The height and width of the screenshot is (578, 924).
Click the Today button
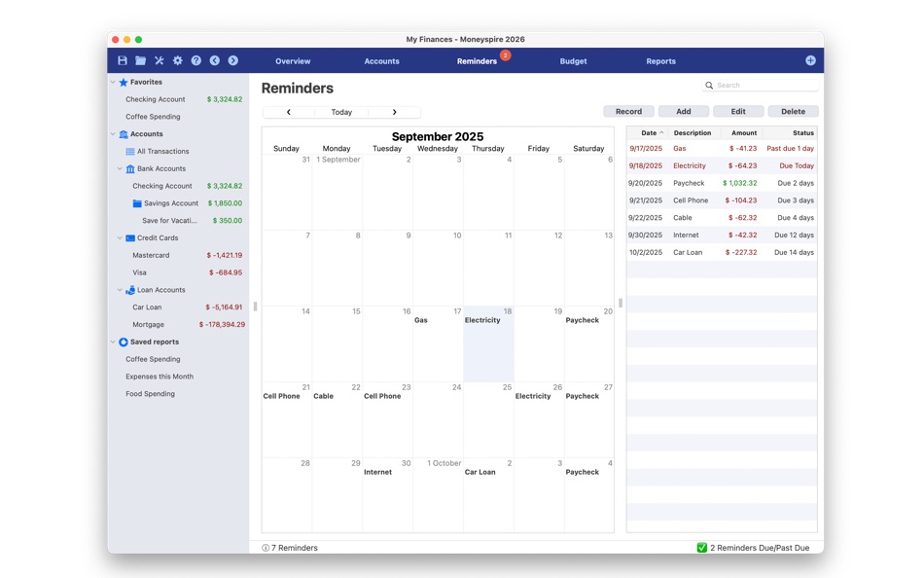341,112
